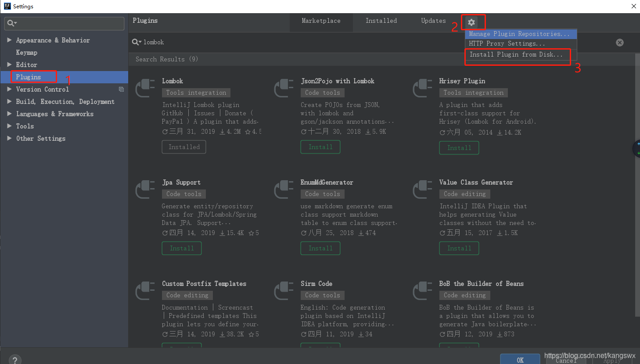
Task: Click the Hrisey Plugin icon
Action: (x=423, y=88)
